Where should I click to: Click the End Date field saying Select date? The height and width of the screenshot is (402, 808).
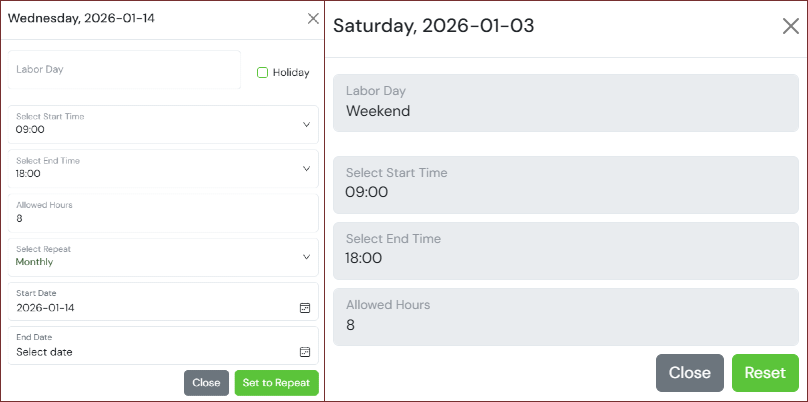click(150, 346)
